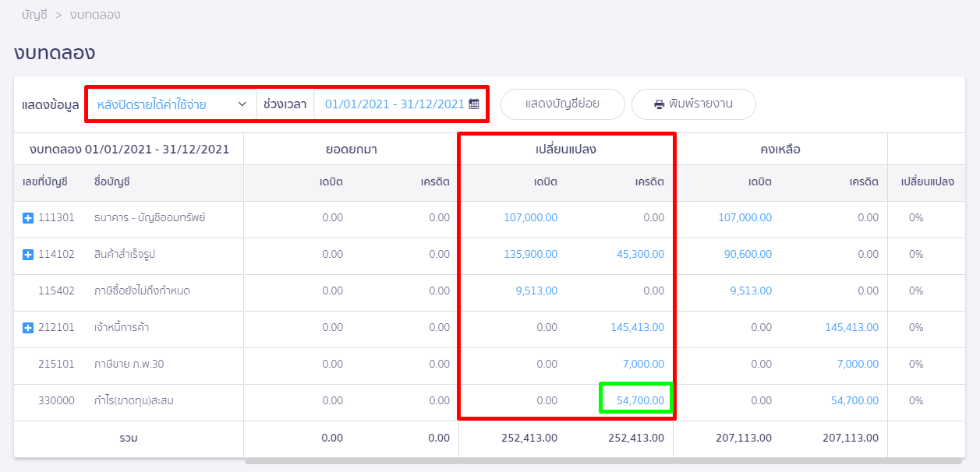Open 107,000.00 remaining debit for ธนาคาร
980x472 pixels.
point(745,217)
